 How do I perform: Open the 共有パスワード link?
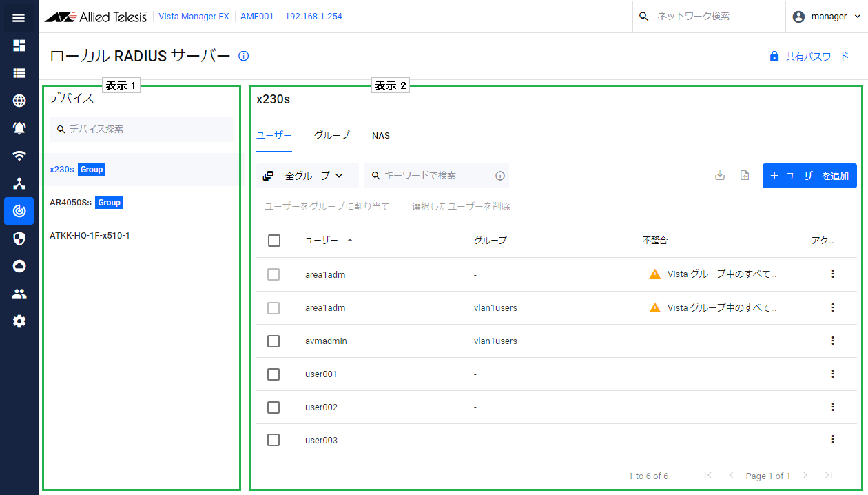[x=809, y=57]
